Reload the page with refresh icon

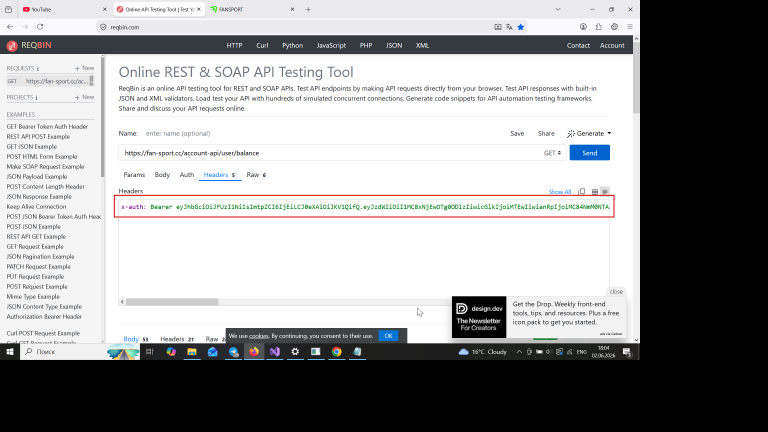[40, 27]
